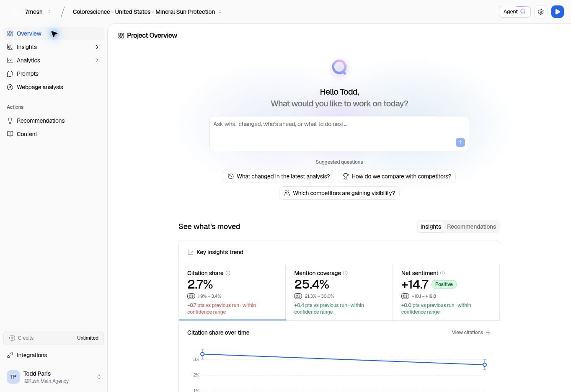
Task: Click the Integrations plug icon
Action: point(10,355)
